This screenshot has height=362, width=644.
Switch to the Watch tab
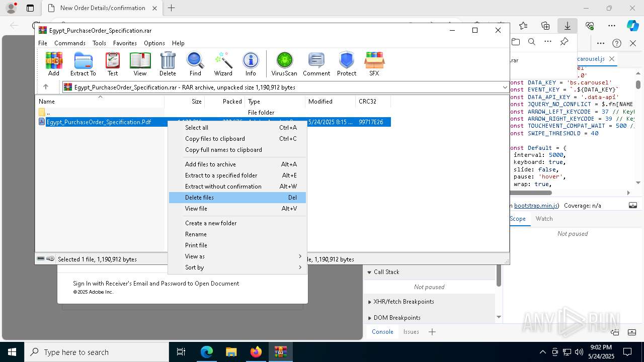point(544,219)
